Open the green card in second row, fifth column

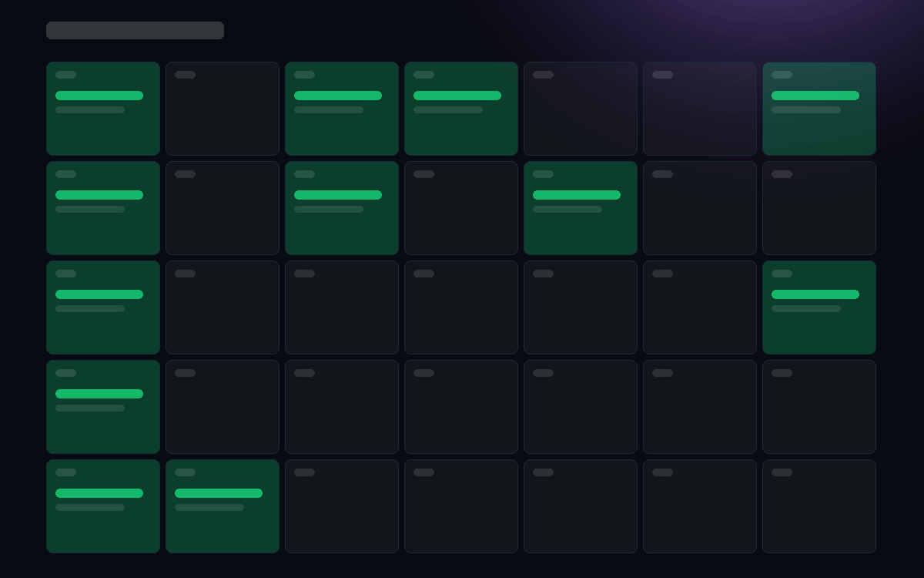click(x=581, y=208)
